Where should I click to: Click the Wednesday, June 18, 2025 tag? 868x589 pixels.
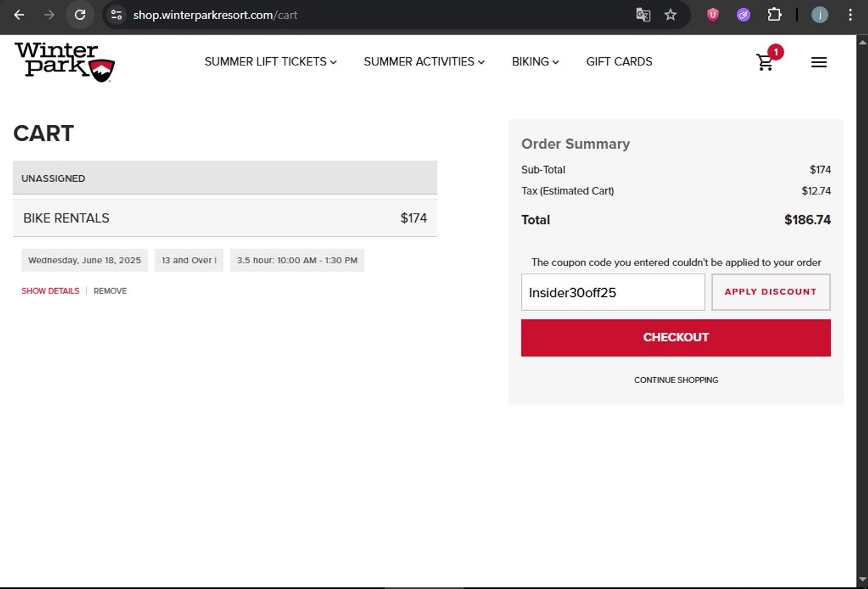84,260
